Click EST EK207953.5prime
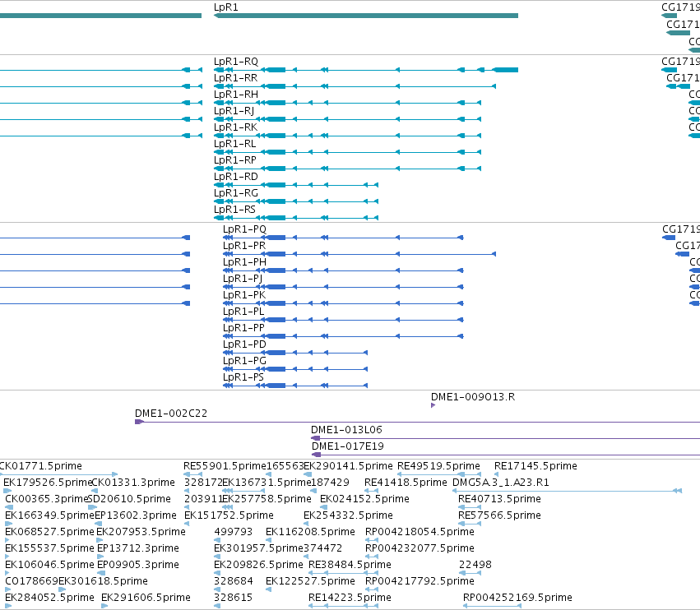700x610 pixels. click(x=141, y=532)
